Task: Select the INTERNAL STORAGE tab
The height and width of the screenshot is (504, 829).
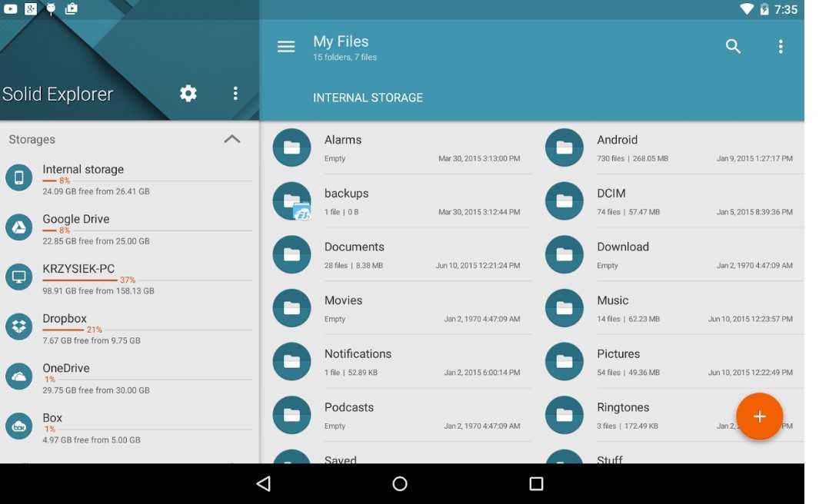Action: (368, 98)
